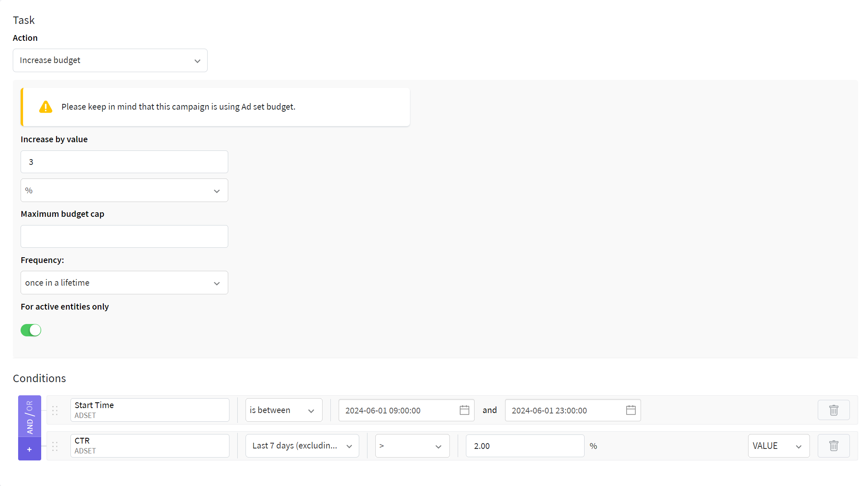Toggle the For active entities only switch
The width and height of the screenshot is (868, 486).
point(30,330)
